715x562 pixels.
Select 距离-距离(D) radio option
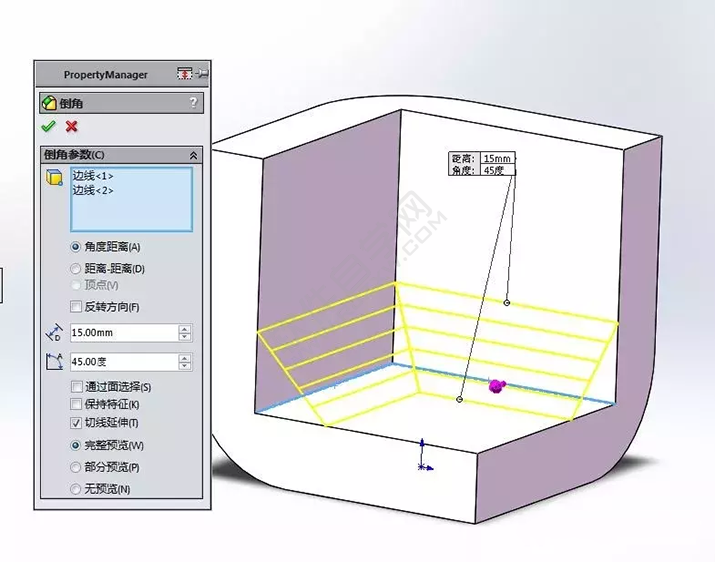coord(76,269)
